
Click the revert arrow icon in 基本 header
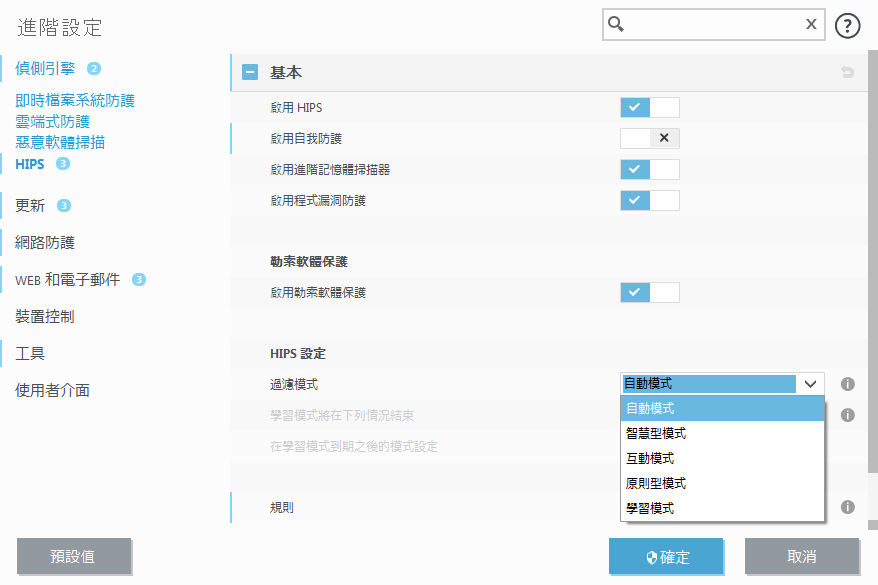[847, 73]
